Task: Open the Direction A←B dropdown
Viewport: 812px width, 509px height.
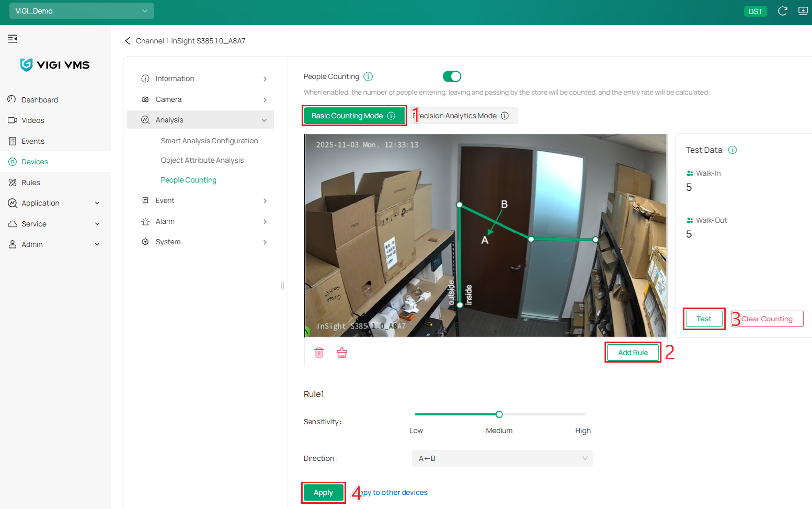Action: (502, 458)
